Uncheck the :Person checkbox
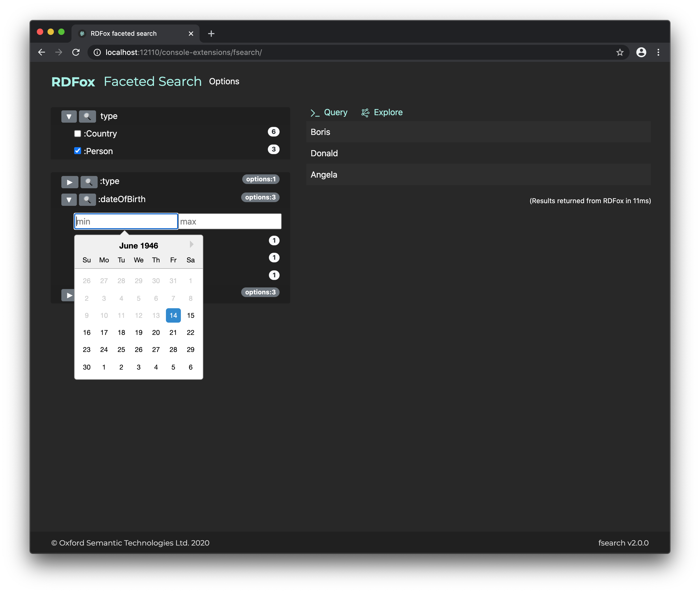The width and height of the screenshot is (700, 593). point(78,151)
